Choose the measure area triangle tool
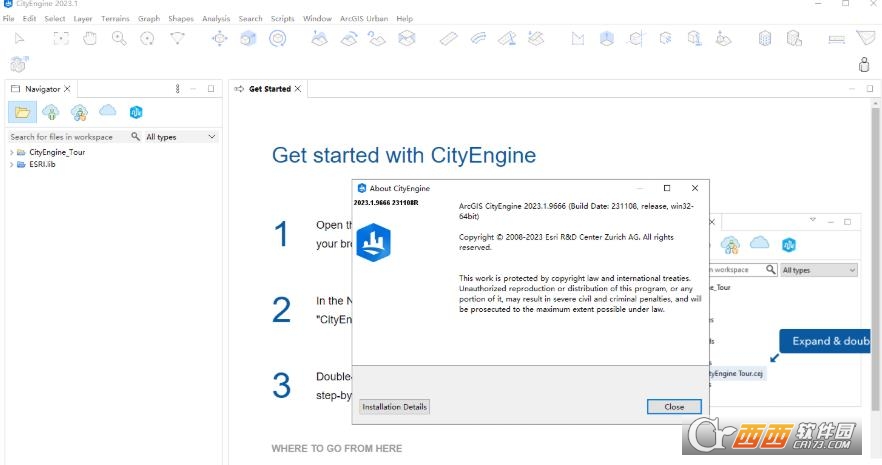Screen dimensions: 882x465 point(866,38)
